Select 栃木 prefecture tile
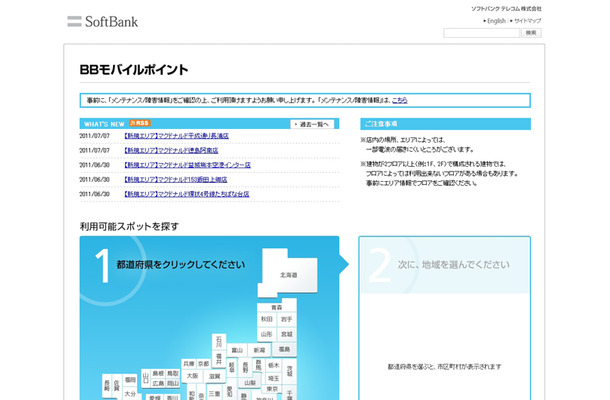Screen dimensions: 610x400 (273, 365)
